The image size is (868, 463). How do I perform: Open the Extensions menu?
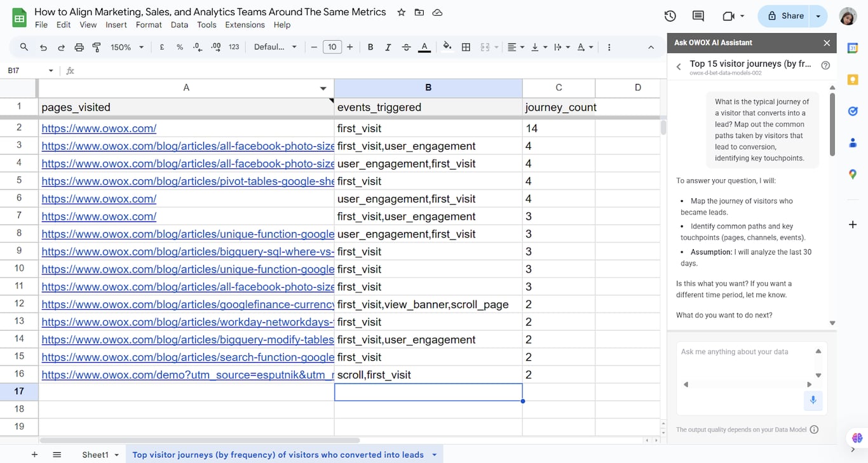pyautogui.click(x=245, y=25)
